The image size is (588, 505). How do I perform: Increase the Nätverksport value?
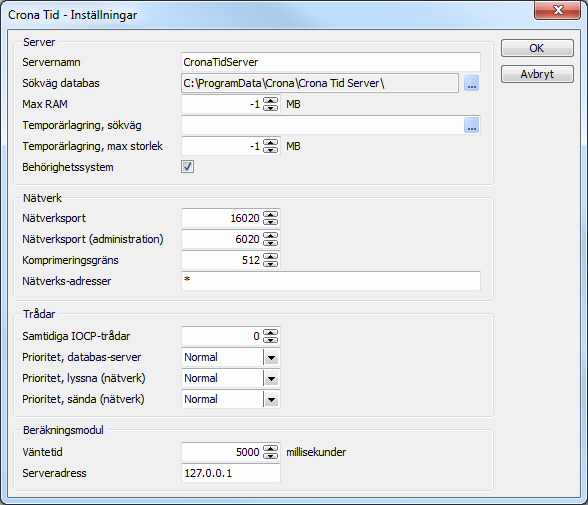point(270,214)
